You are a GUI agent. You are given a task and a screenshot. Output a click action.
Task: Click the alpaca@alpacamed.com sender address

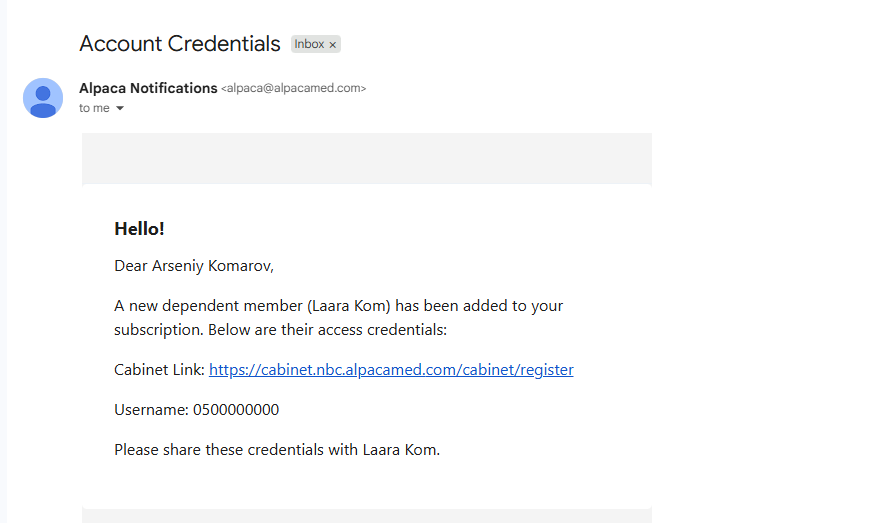tap(293, 89)
